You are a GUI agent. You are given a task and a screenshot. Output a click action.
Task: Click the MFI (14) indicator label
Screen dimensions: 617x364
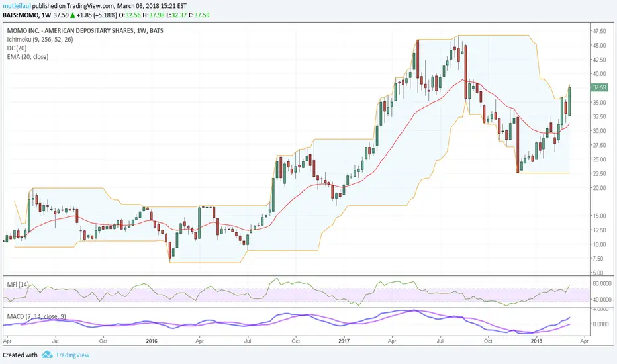click(18, 284)
